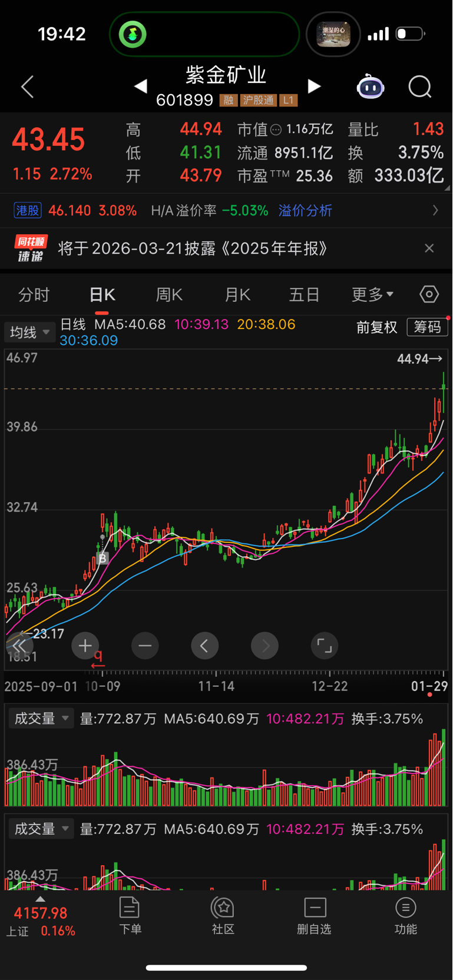This screenshot has width=453, height=980.
Task: Open the robot AI assistant
Action: (371, 87)
